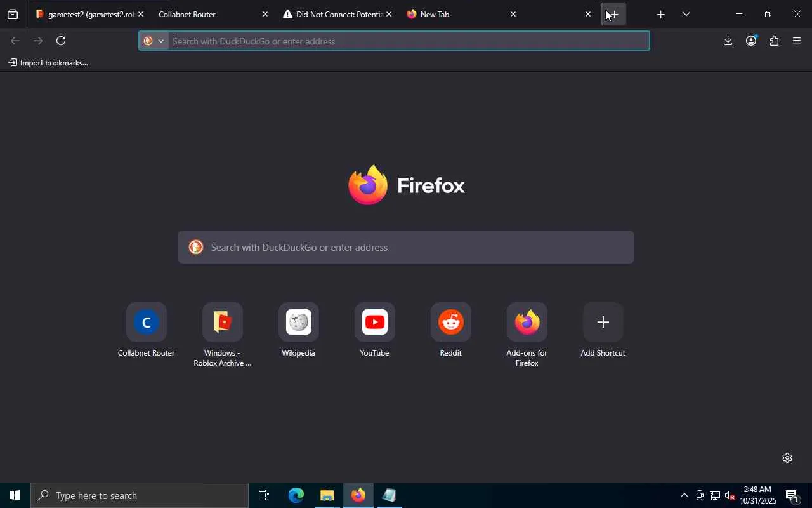Viewport: 812px width, 508px height.
Task: Click the Firefox taskbar icon
Action: tap(358, 495)
